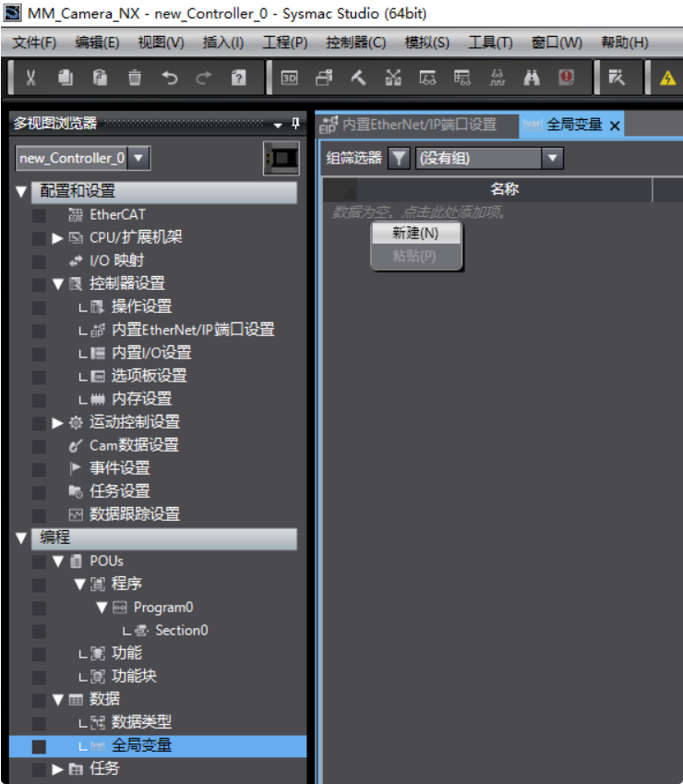The height and width of the screenshot is (784, 683).
Task: Open 内置I/O设置 tree item
Action: pos(151,353)
